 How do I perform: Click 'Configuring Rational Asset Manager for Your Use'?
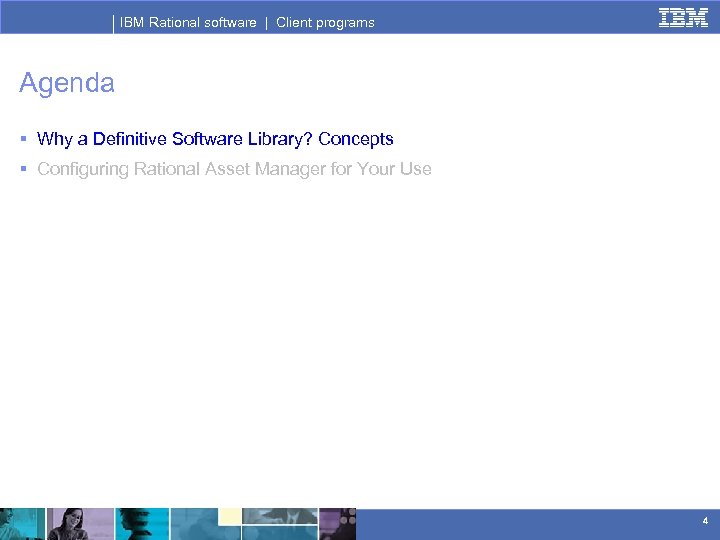(234, 169)
